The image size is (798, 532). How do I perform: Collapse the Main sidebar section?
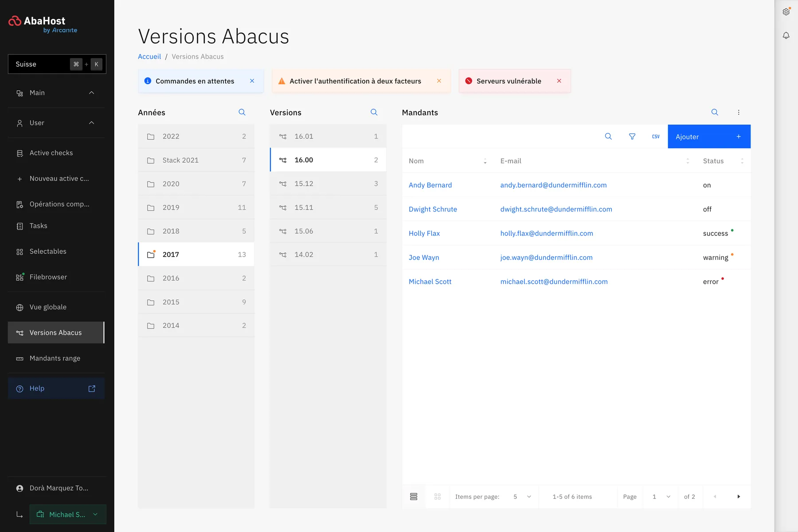coord(91,93)
